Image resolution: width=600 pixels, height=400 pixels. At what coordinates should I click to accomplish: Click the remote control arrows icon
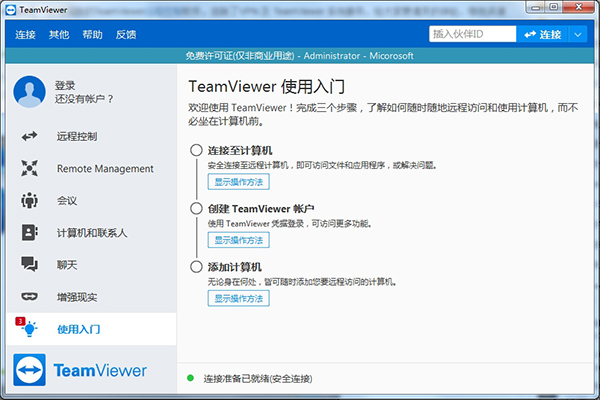click(x=29, y=136)
